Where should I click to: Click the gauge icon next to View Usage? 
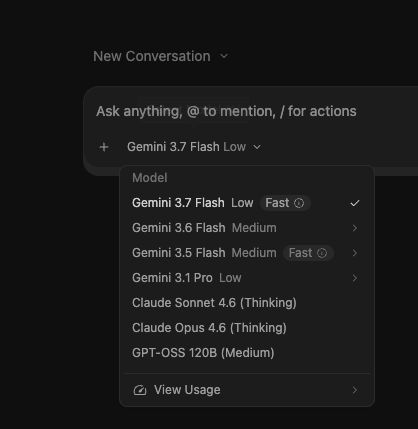pyautogui.click(x=140, y=390)
